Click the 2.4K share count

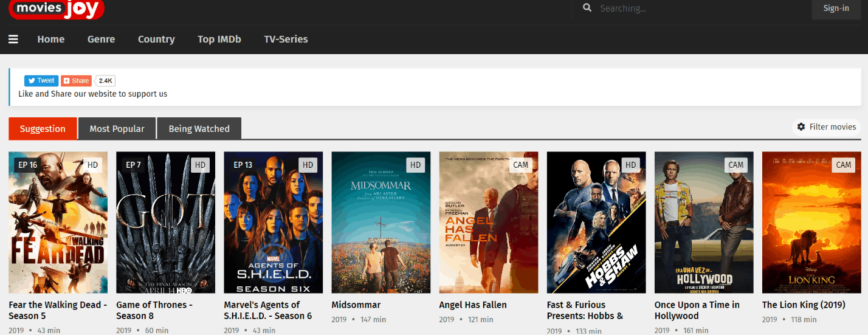106,80
